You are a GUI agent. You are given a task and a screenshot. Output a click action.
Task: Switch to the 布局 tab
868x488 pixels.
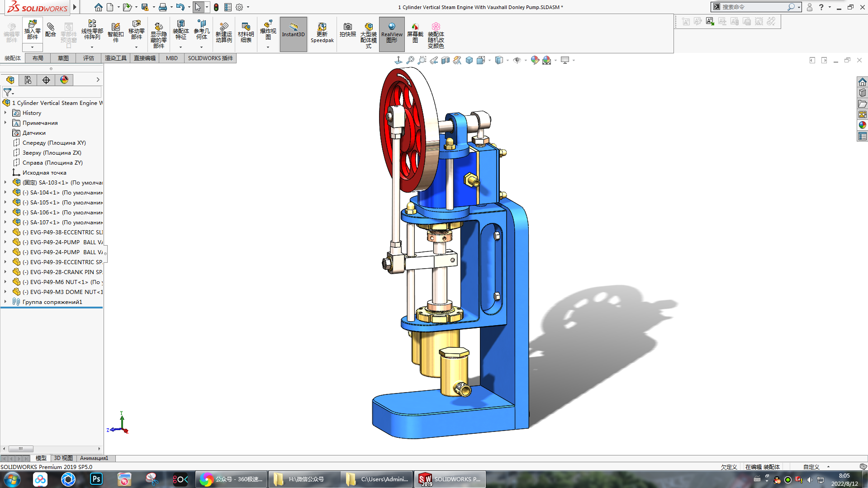click(x=38, y=58)
